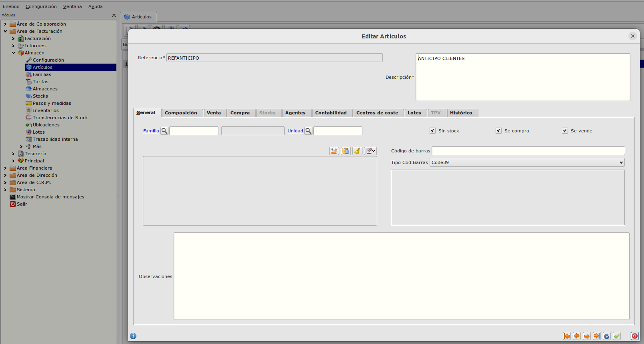Viewport: 644px width, 344px height.
Task: Open Stocks in the module tree
Action: pyautogui.click(x=40, y=96)
